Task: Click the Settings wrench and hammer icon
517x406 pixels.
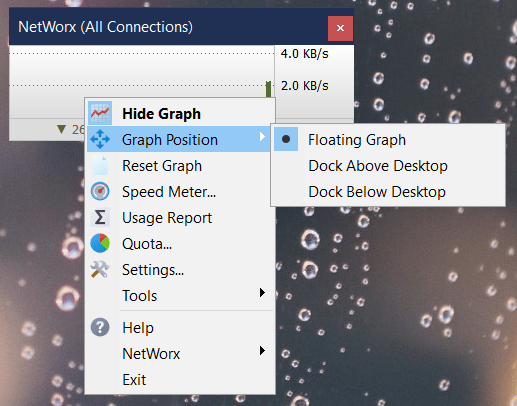Action: (100, 269)
